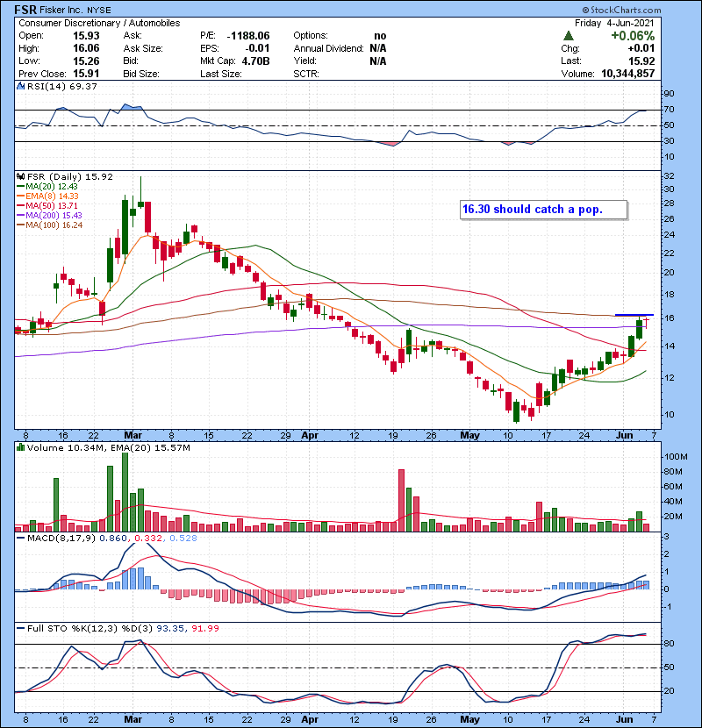Image resolution: width=702 pixels, height=728 pixels.
Task: Click the tallest green volume bar near March
Action: tap(125, 492)
